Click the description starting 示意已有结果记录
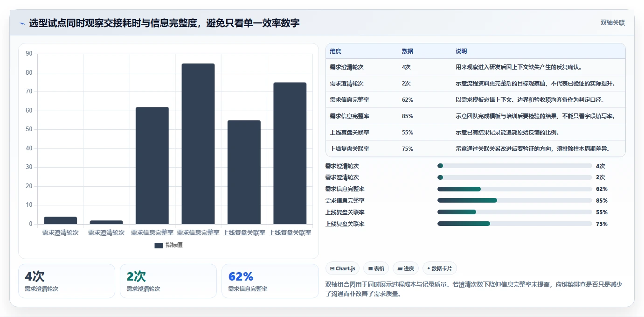Viewport: 644px width, 317px height. pyautogui.click(x=507, y=133)
